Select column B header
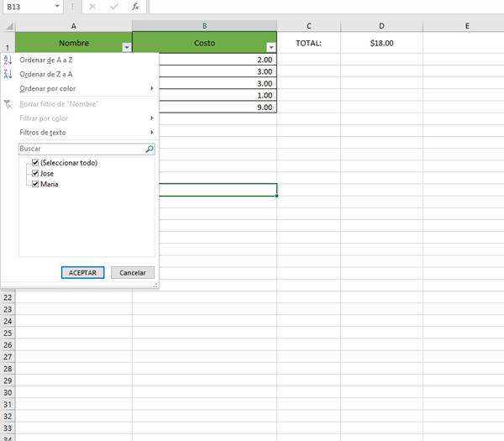This screenshot has height=441, width=504. (x=204, y=26)
